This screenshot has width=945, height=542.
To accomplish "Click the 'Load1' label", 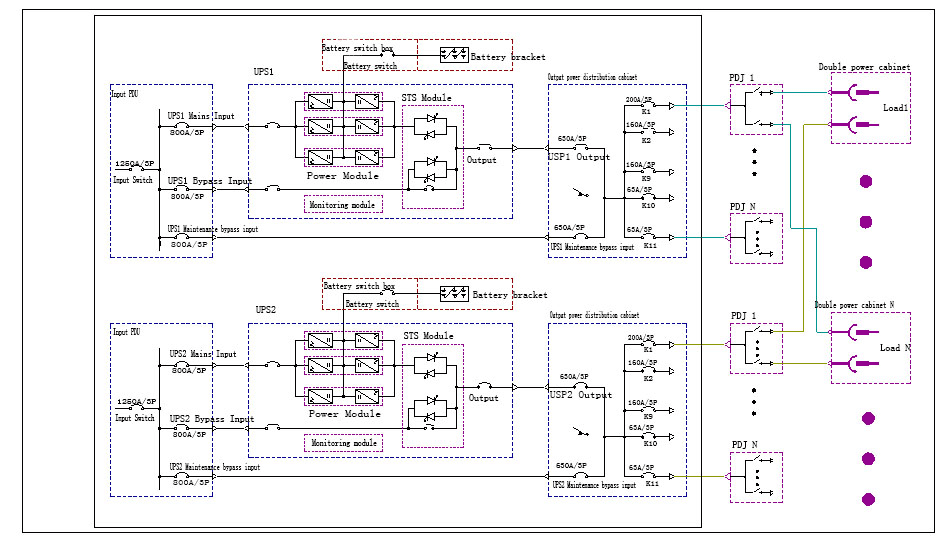I will pyautogui.click(x=896, y=108).
